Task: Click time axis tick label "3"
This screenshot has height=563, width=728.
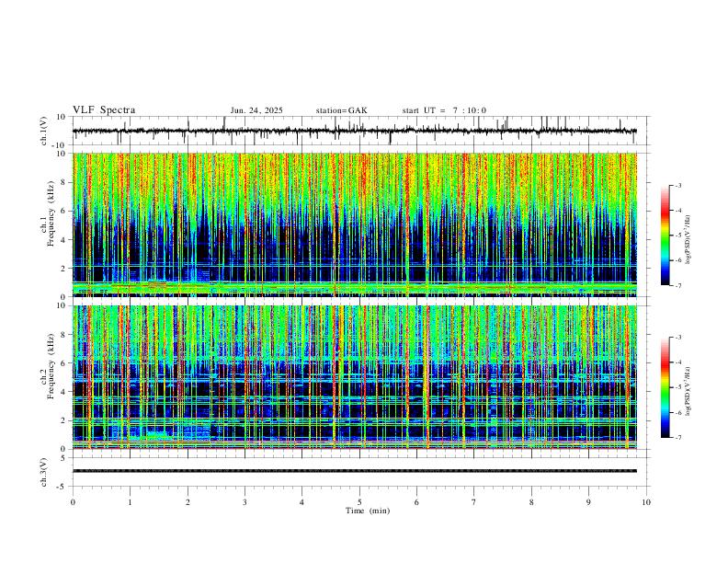Action: 245,502
